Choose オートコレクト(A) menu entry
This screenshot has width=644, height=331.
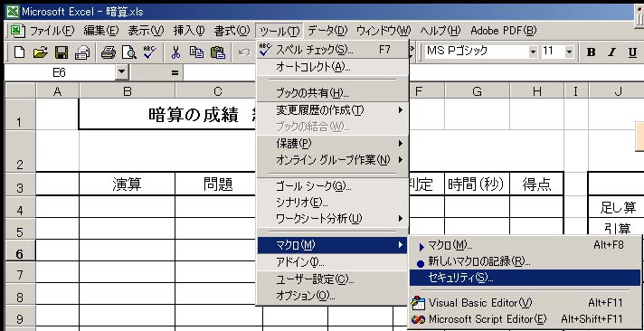pos(332,67)
